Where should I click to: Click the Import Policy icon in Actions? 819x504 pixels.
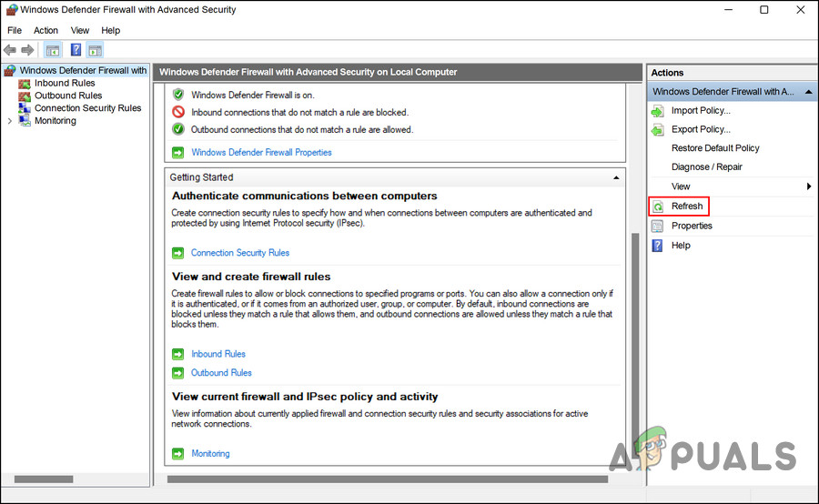point(658,111)
